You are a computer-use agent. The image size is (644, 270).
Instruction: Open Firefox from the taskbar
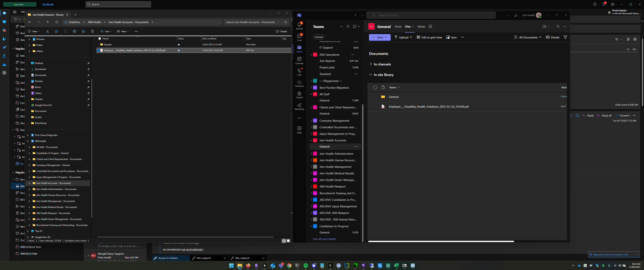(x=248, y=266)
